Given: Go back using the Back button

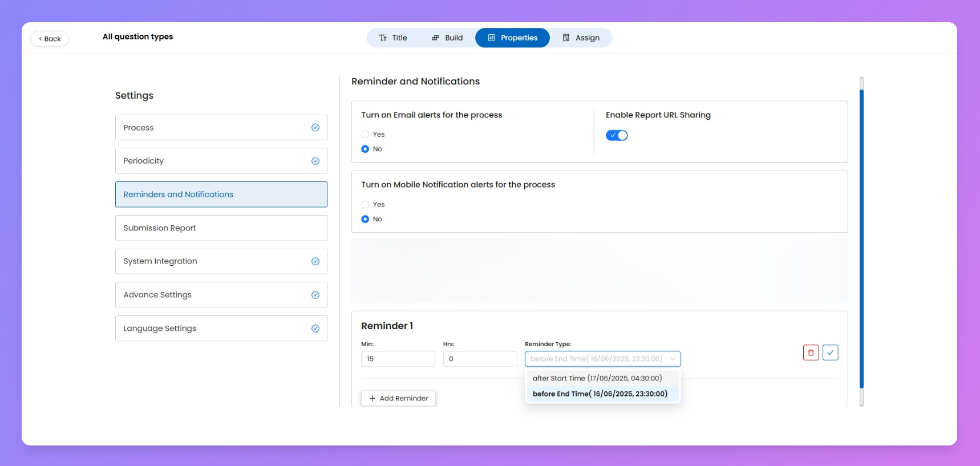Looking at the screenshot, I should tap(50, 39).
